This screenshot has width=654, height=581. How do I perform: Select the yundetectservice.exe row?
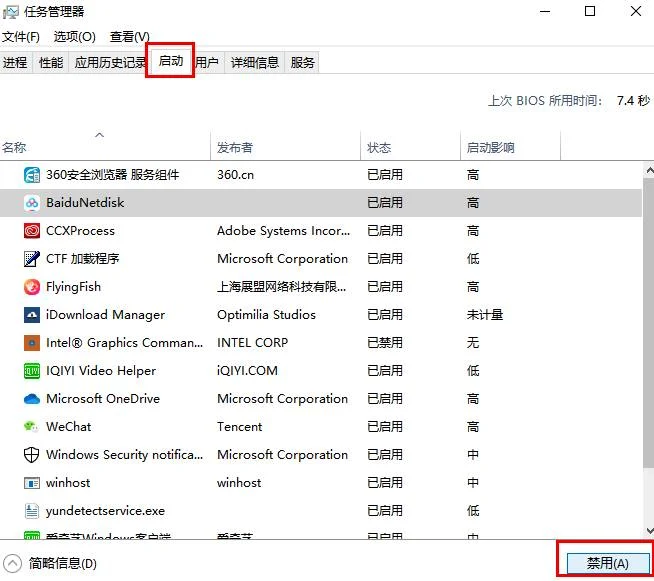point(105,511)
